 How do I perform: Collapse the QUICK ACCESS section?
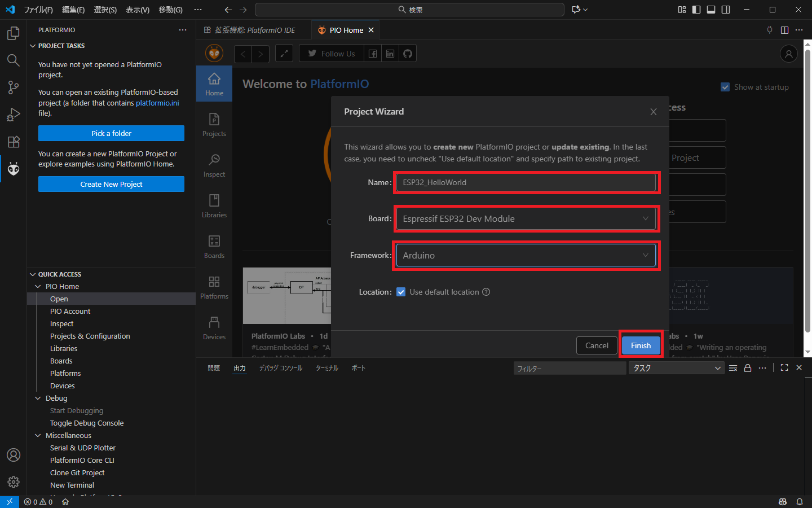click(x=33, y=274)
